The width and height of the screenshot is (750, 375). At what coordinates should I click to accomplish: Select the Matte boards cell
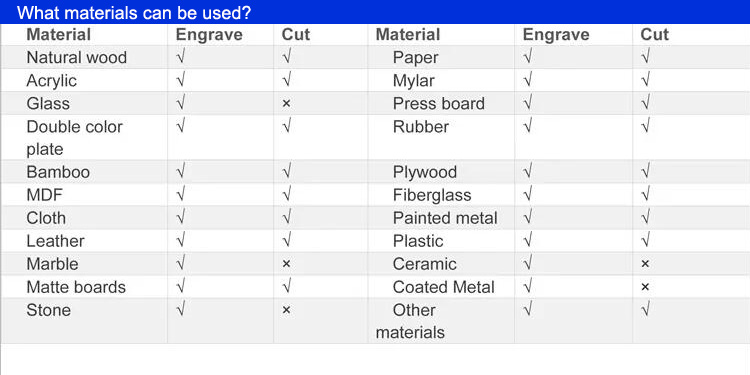[x=76, y=287]
